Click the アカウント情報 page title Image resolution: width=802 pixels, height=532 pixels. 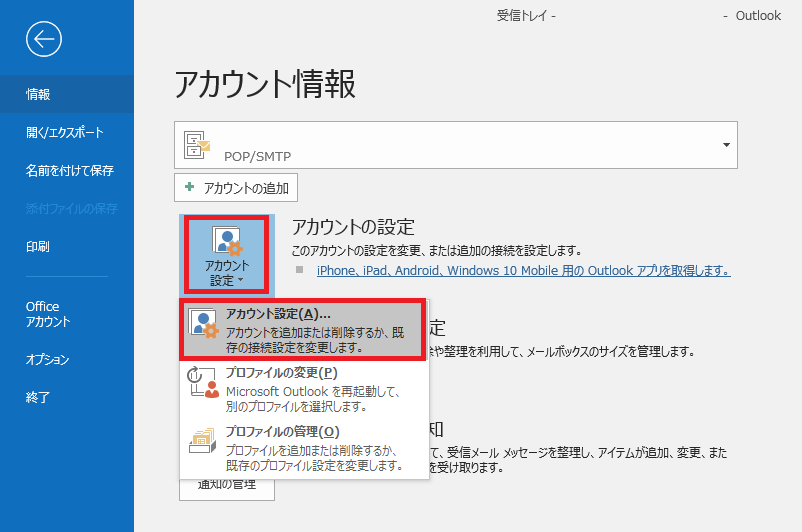tap(265, 84)
